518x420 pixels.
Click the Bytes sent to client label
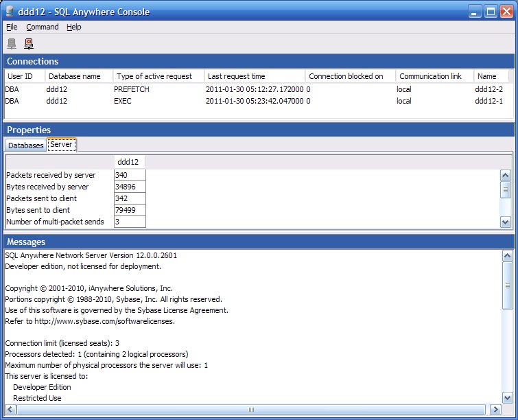coord(38,210)
